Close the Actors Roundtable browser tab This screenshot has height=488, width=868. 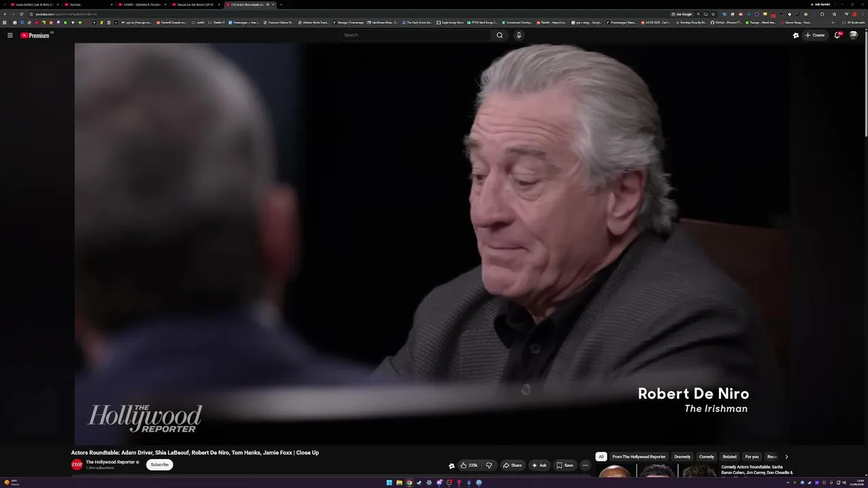point(273,5)
